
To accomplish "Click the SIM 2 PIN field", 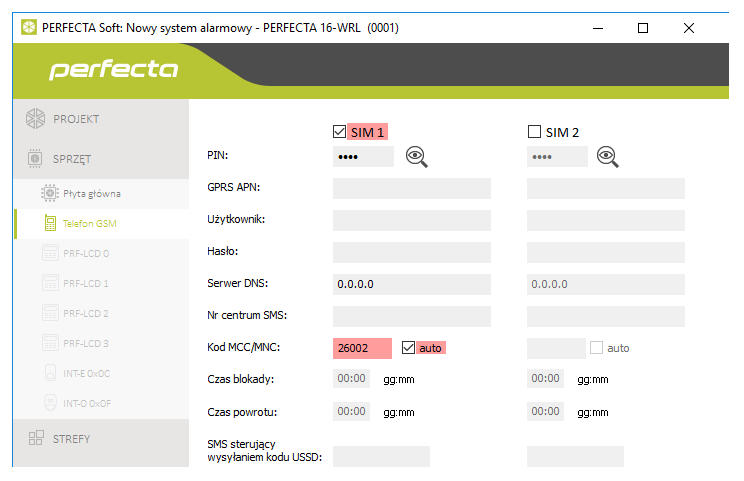I will coord(557,157).
